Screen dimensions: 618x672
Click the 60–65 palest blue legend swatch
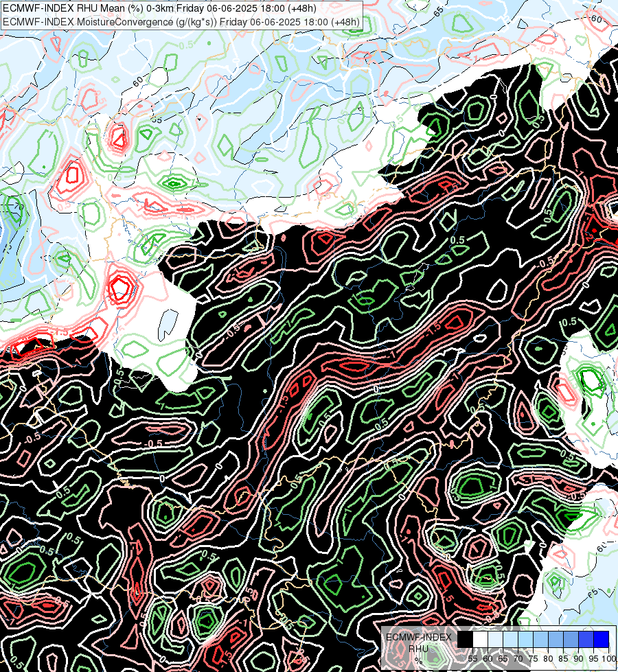(495, 639)
